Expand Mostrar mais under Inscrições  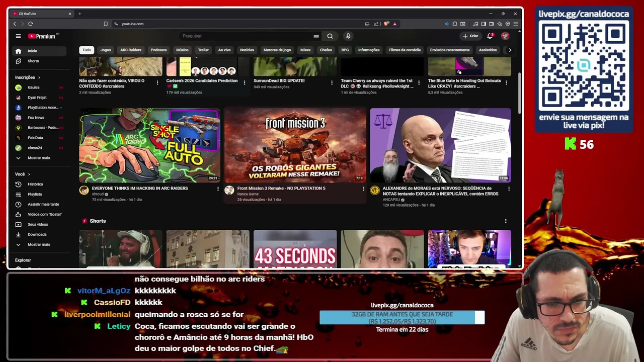[x=39, y=158]
